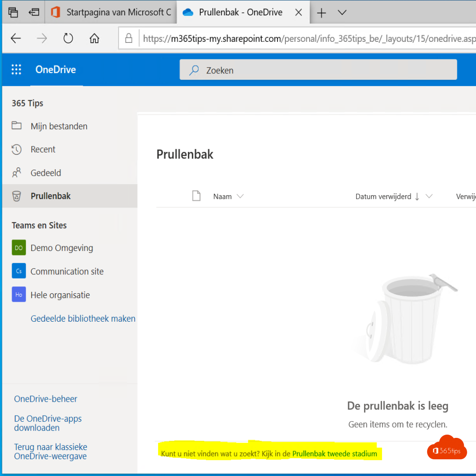Go to browser home icon
Viewport: 476px width, 476px height.
click(94, 38)
